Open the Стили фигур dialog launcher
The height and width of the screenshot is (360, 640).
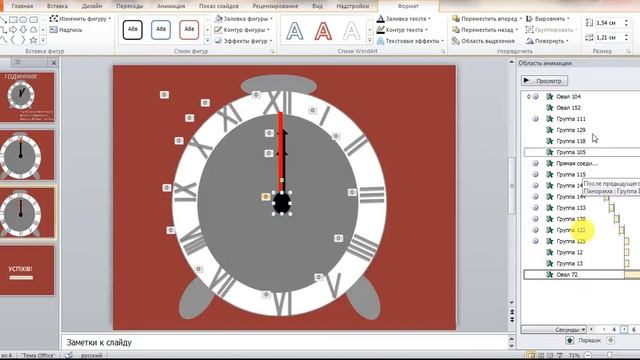[x=273, y=52]
